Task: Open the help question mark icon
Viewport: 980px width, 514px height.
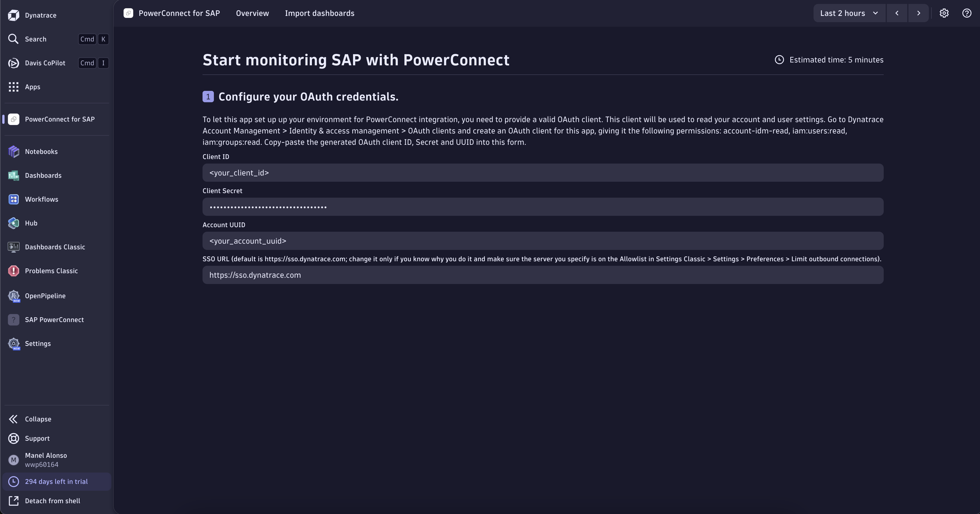Action: coord(966,13)
